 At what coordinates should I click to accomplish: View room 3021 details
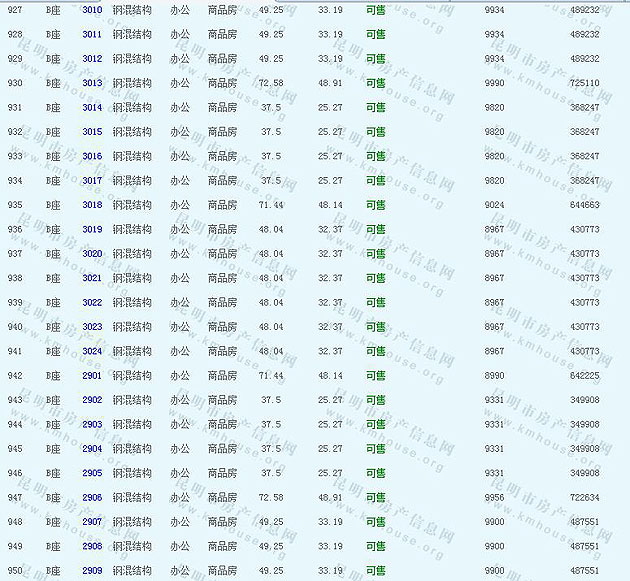(x=92, y=278)
